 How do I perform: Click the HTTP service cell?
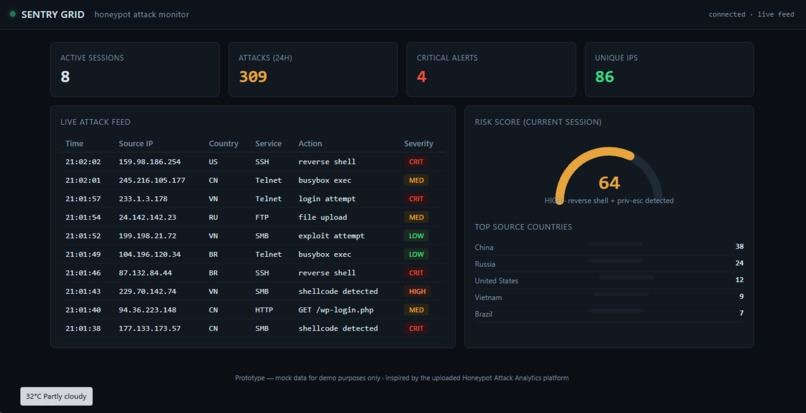tap(264, 310)
